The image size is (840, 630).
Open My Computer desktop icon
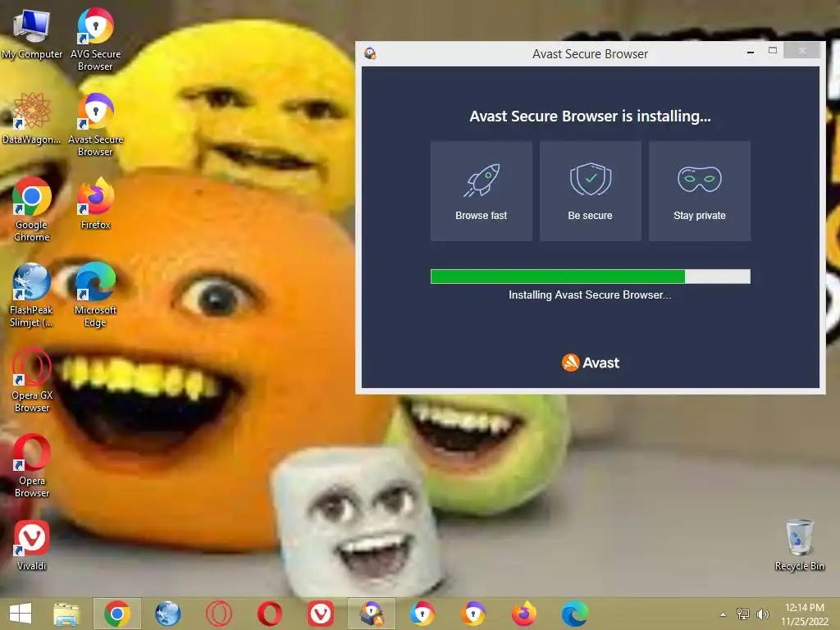(x=32, y=33)
